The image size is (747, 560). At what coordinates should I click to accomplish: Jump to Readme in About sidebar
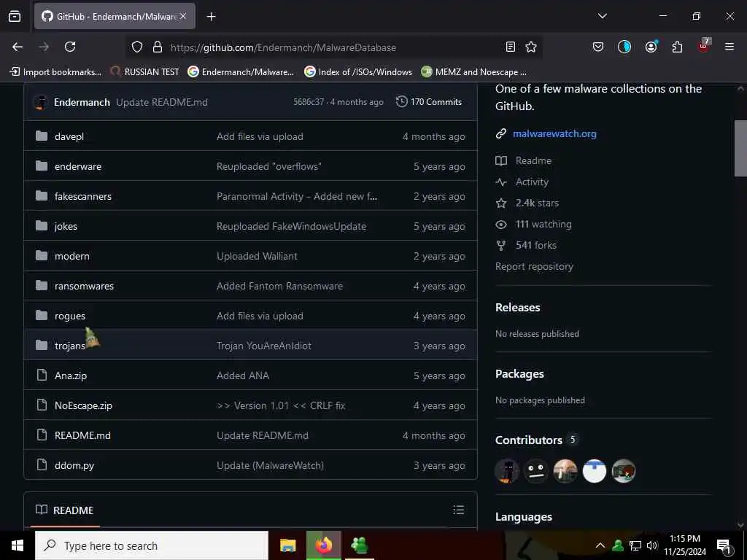pos(533,161)
